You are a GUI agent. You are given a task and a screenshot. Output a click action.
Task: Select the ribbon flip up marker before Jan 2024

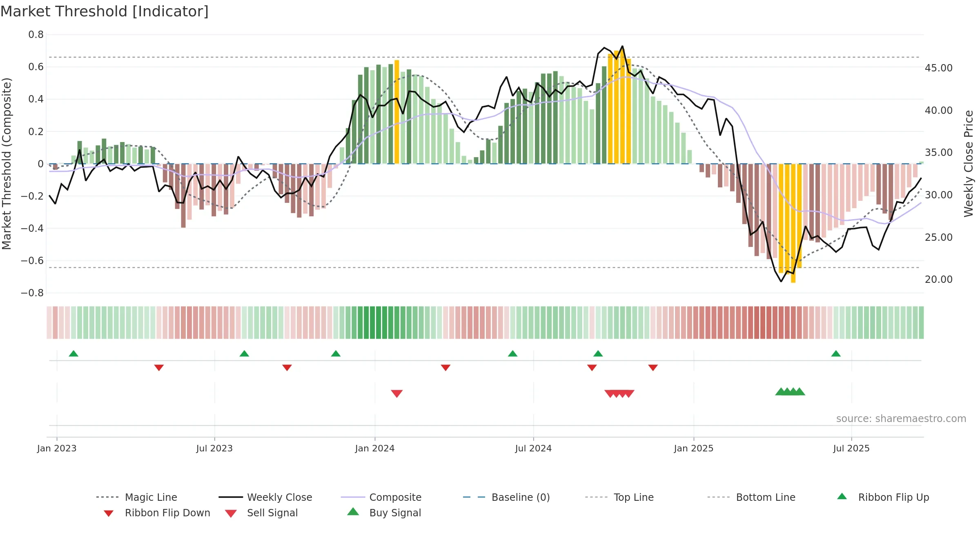click(336, 353)
